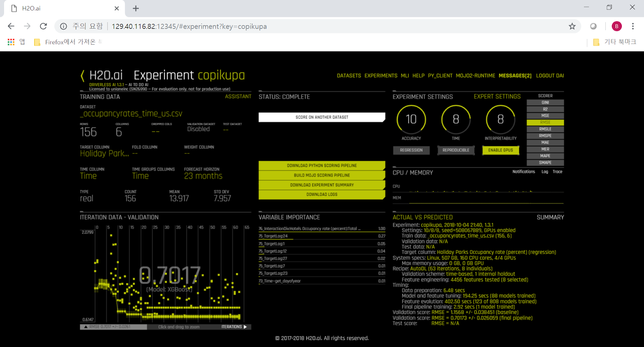This screenshot has width=644, height=347.
Task: Select highlighted RMSE scorer
Action: (545, 122)
